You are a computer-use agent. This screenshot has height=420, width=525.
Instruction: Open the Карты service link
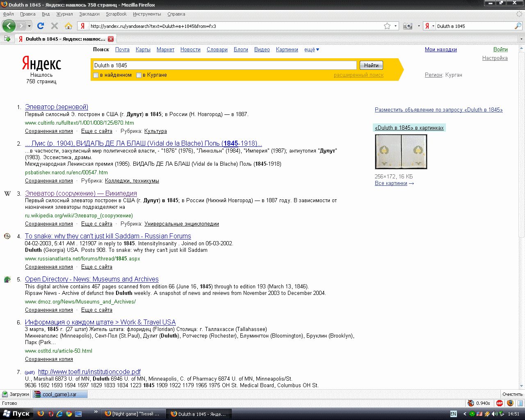[x=143, y=50]
